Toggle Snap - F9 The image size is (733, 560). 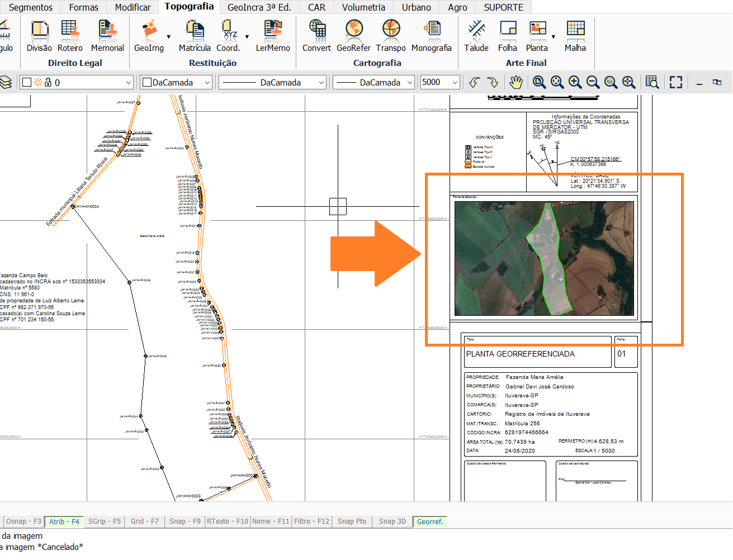coord(185,521)
